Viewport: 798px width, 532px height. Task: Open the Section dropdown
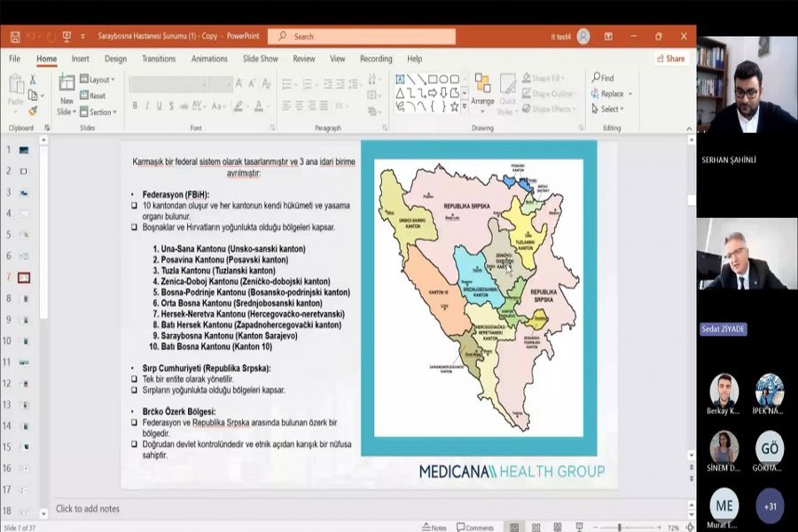click(x=101, y=113)
